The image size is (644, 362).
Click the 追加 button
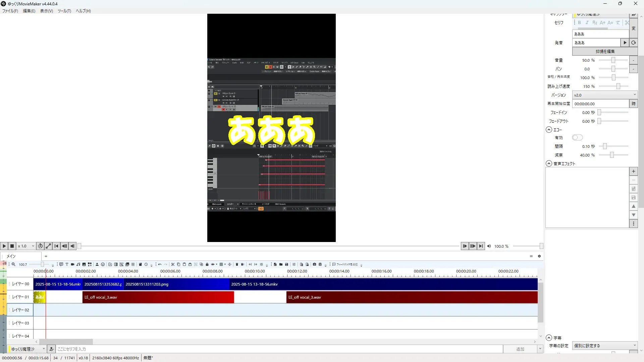[520, 349]
